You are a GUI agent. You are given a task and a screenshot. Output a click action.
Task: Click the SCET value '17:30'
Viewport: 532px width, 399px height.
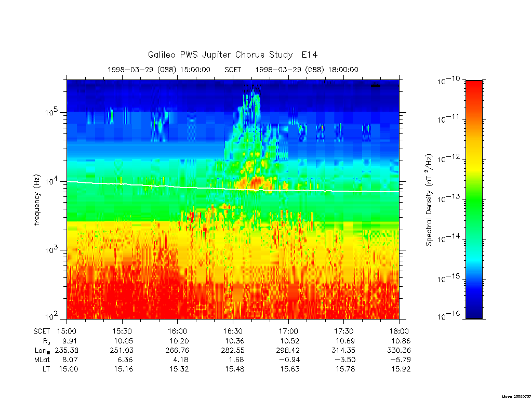point(344,331)
